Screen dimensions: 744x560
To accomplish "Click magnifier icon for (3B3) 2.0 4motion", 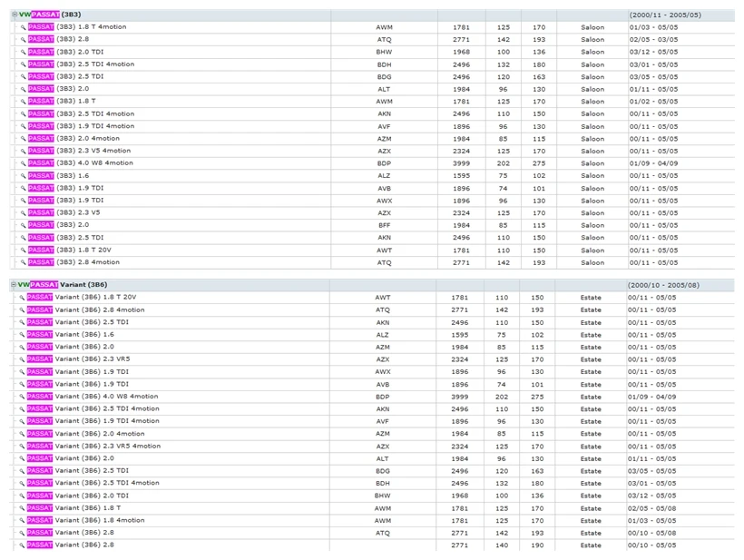I will click(x=23, y=139).
